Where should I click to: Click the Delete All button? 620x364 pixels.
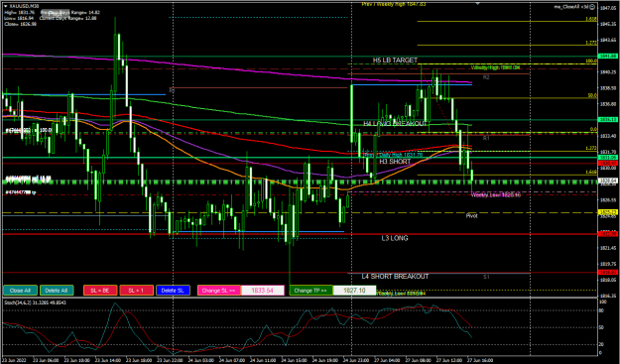[57, 291]
